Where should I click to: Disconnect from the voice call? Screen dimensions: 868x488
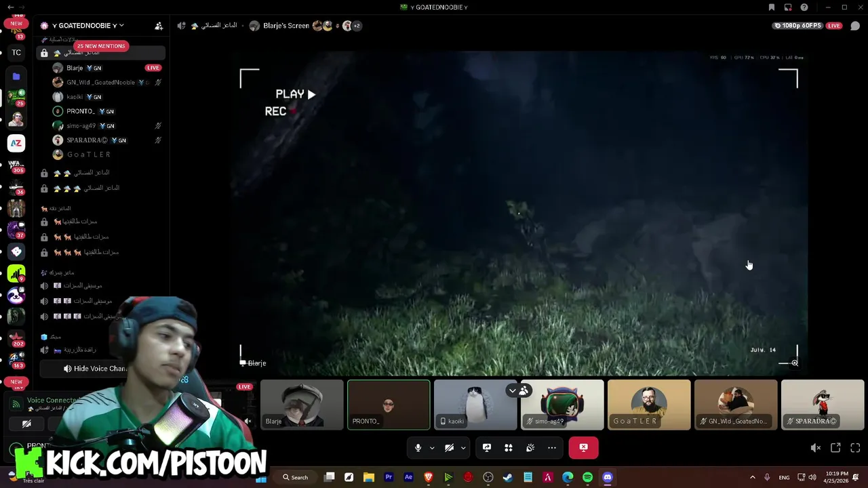(x=583, y=447)
